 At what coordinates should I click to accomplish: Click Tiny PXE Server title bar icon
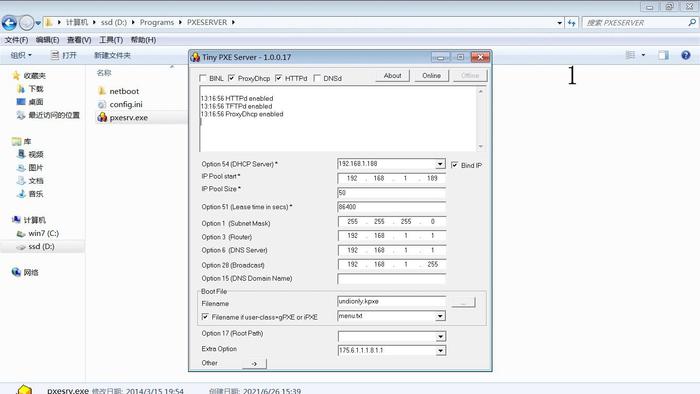click(195, 57)
